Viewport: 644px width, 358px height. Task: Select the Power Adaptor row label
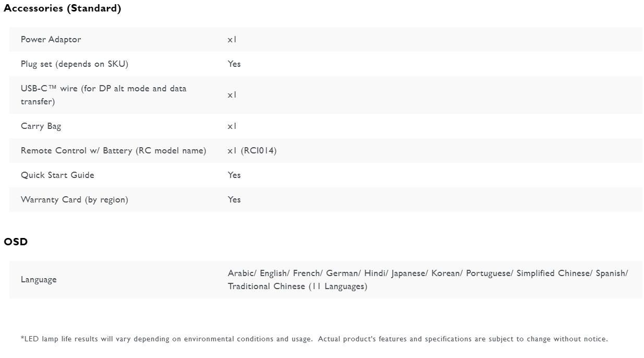click(x=51, y=40)
